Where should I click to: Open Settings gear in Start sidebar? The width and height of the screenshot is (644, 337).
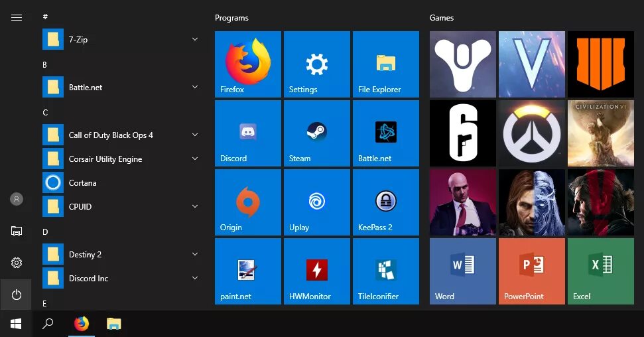point(17,263)
